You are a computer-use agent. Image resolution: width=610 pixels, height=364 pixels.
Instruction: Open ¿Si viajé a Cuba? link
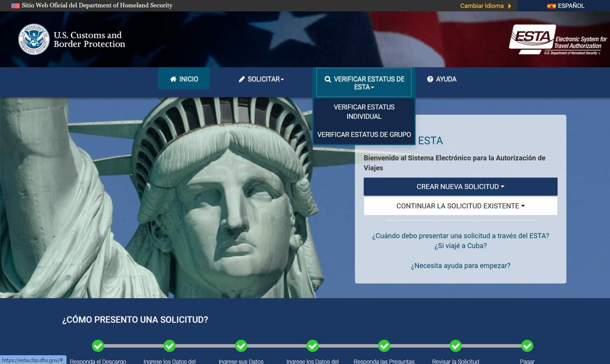tap(460, 246)
